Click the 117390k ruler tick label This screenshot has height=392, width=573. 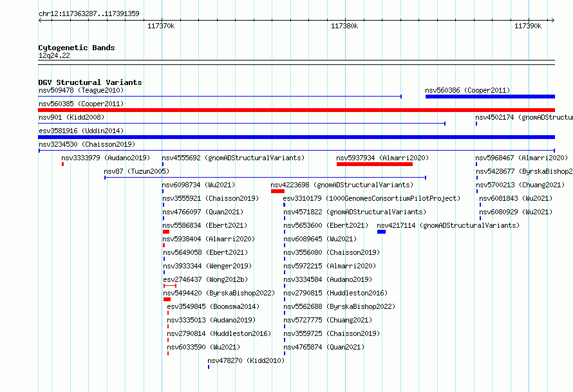(528, 26)
